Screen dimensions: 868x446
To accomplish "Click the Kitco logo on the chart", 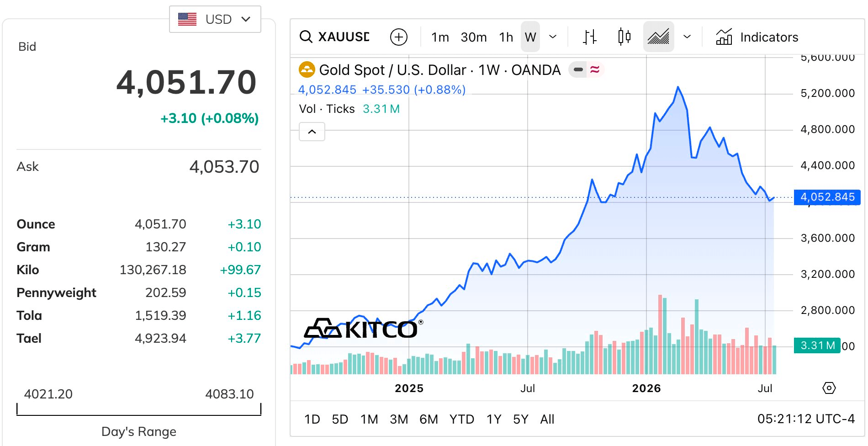I will (363, 329).
